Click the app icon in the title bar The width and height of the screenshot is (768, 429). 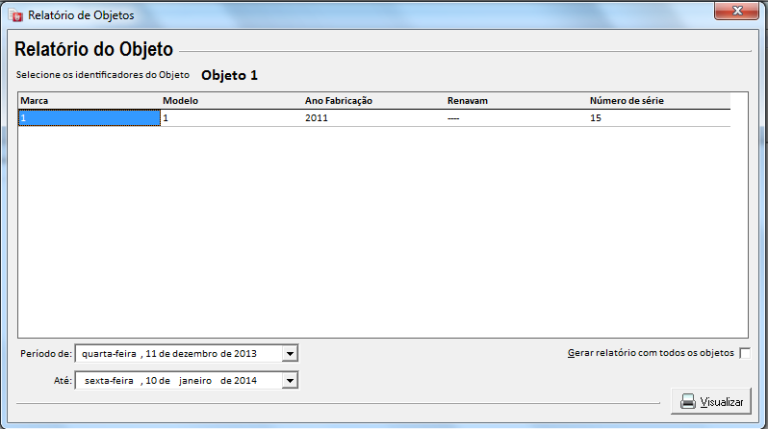(15, 16)
